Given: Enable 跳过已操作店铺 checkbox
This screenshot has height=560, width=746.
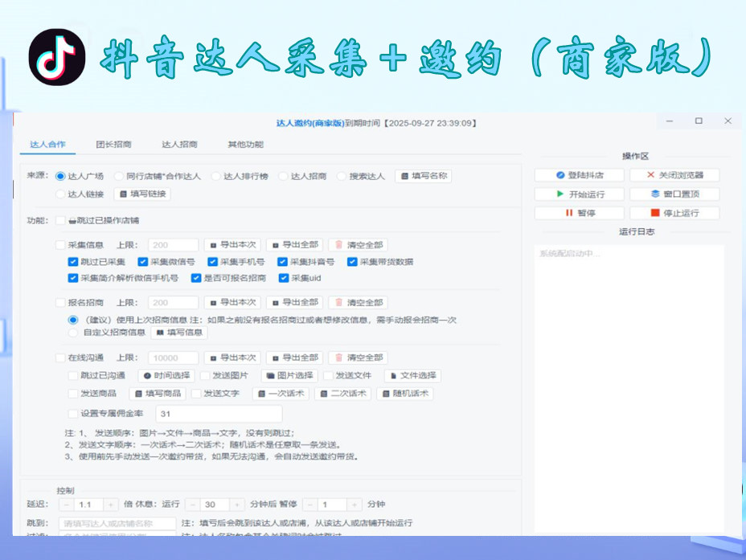Looking at the screenshot, I should coord(60,221).
